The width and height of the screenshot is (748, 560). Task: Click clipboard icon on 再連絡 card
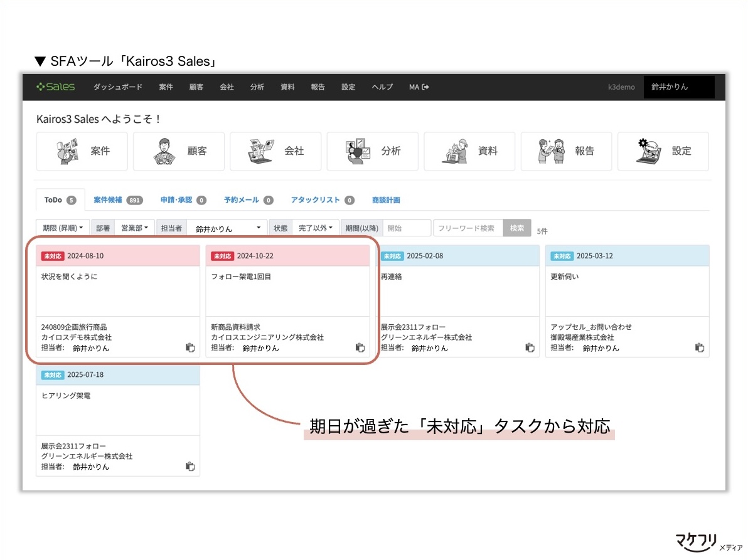tap(530, 347)
